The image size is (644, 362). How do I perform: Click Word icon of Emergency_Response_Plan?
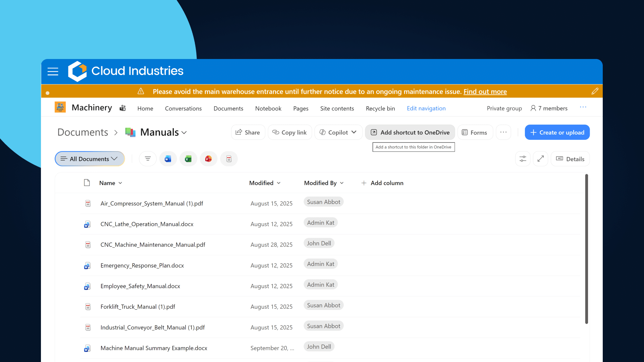tap(87, 265)
